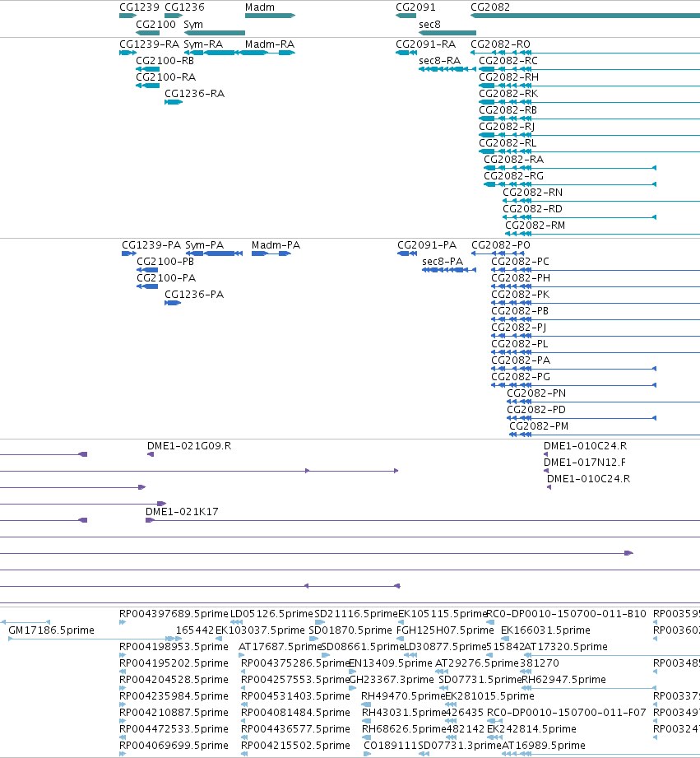The height and width of the screenshot is (758, 700).
Task: Open EST AT16989.5prime
Action: tap(544, 746)
